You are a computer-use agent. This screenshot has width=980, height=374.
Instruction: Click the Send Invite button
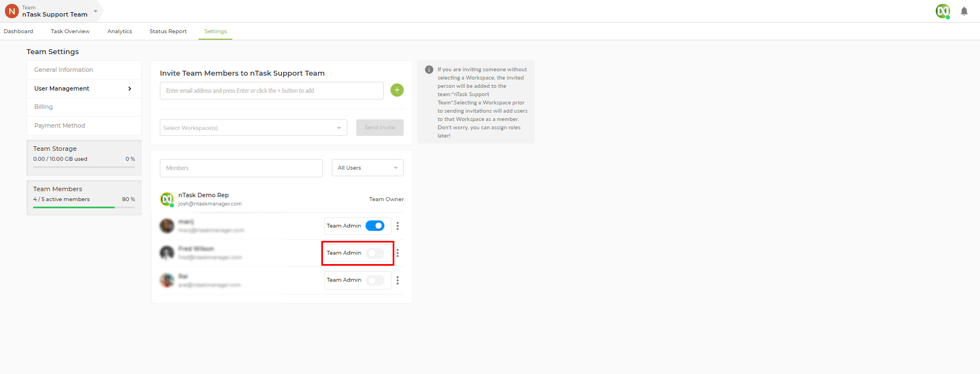pos(380,128)
